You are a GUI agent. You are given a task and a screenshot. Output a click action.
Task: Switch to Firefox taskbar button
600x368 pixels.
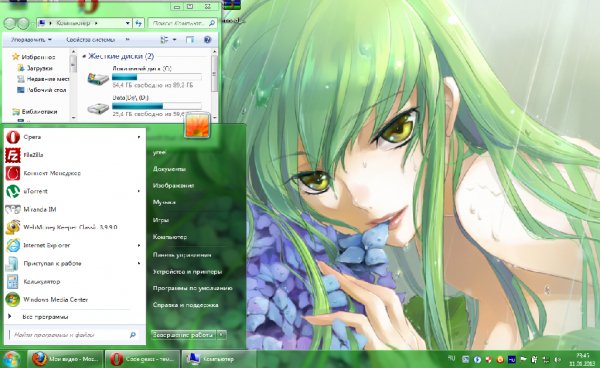click(x=65, y=359)
